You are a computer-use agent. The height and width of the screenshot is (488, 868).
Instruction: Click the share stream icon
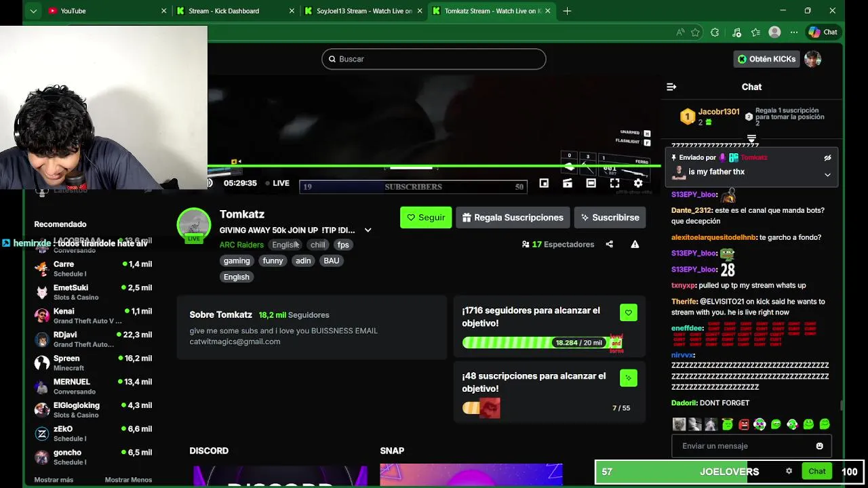(x=609, y=244)
